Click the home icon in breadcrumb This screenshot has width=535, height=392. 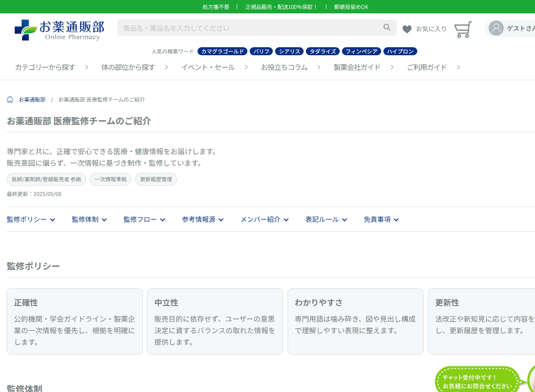coord(10,99)
